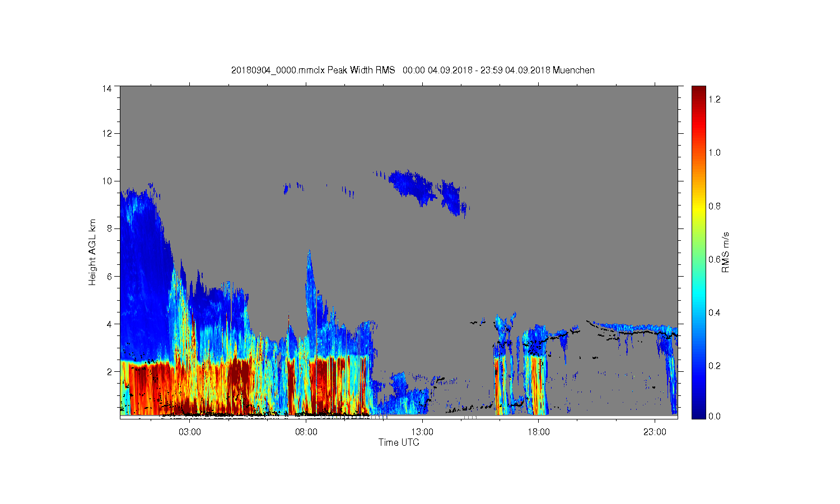Image resolution: width=840 pixels, height=504 pixels.
Task: Click the 14 km height tick label
Action: (x=107, y=88)
